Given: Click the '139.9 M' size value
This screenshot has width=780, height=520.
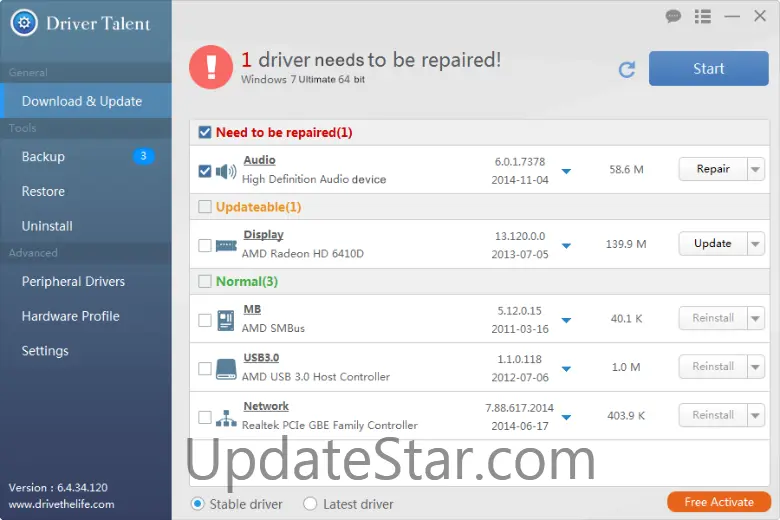Looking at the screenshot, I should (x=626, y=244).
